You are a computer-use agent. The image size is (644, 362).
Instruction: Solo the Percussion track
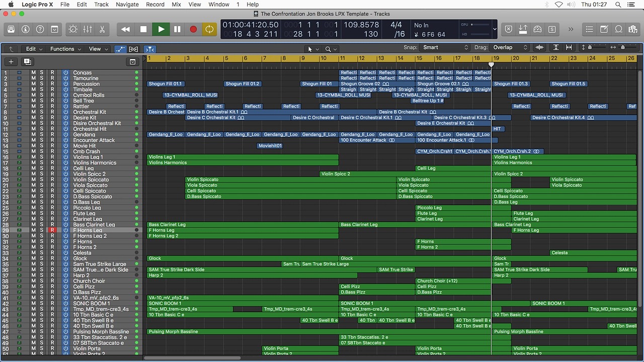[x=42, y=84]
